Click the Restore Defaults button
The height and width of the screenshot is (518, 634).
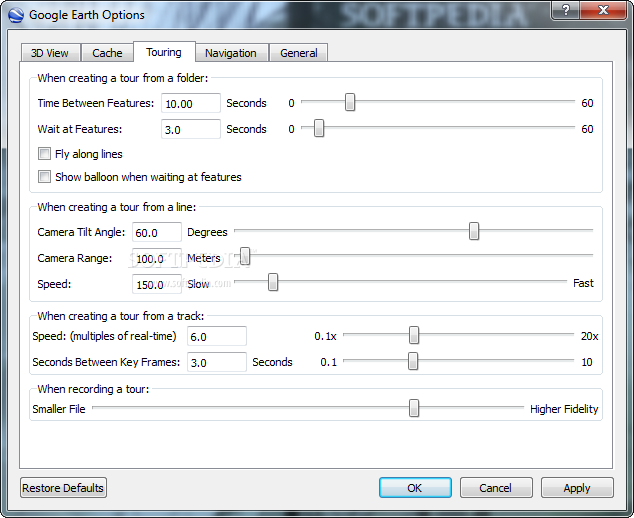pos(63,488)
